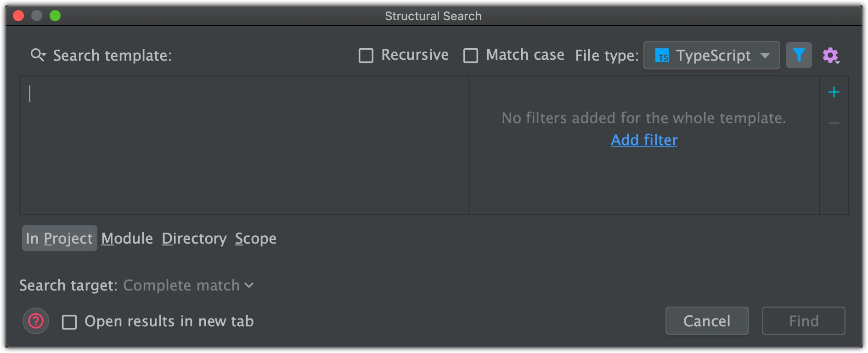Toggle the filter panel funnel icon
868x353 pixels.
point(799,55)
